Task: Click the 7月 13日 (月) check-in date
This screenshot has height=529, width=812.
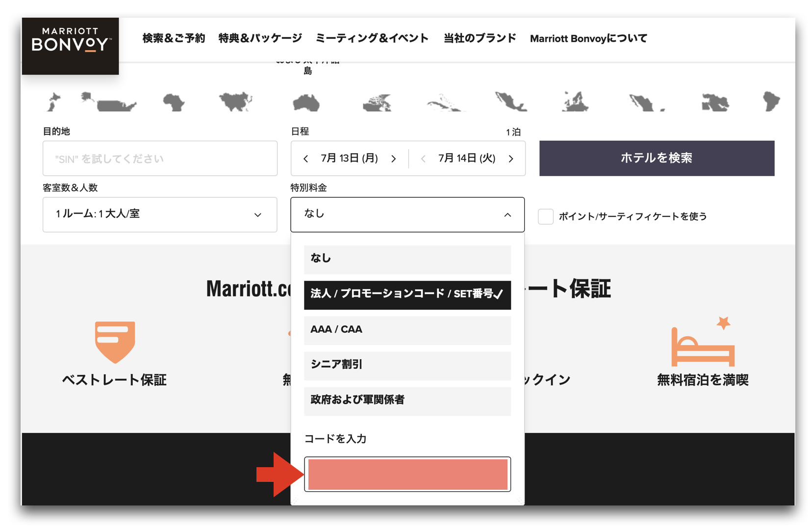Action: [349, 158]
